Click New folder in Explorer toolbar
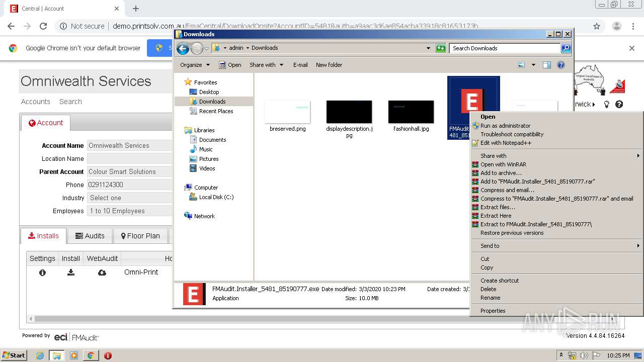Viewport: 644px width, 362px height. (329, 65)
